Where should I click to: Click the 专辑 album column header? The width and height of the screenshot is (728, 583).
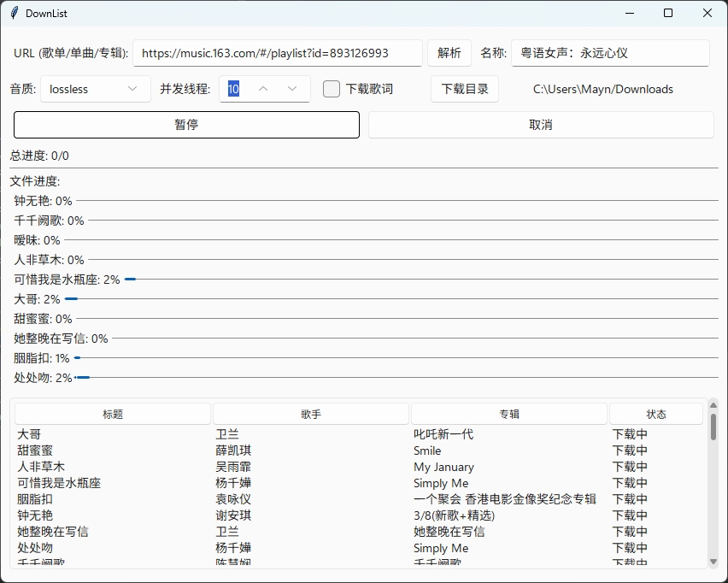[x=508, y=414]
